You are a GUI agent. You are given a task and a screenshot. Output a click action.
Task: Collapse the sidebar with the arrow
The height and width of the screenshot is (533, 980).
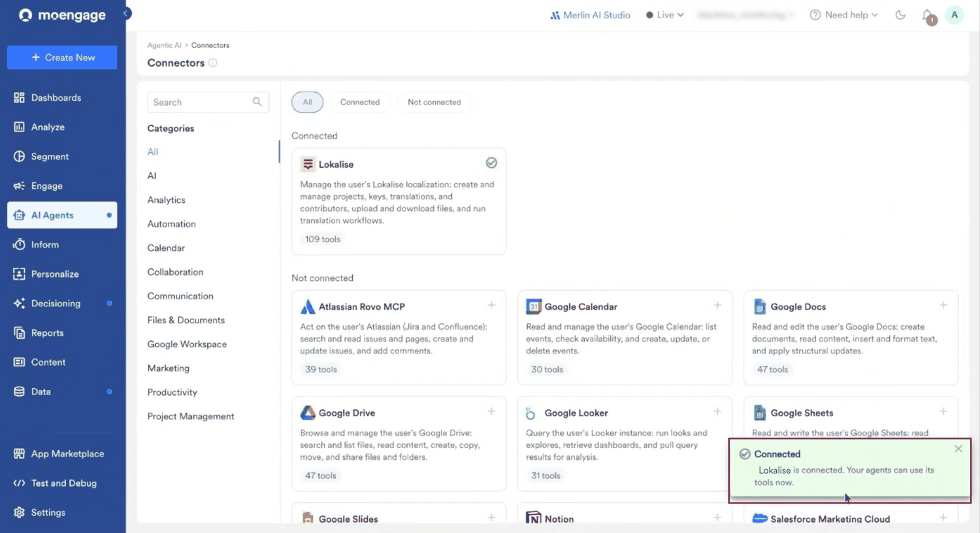point(127,13)
